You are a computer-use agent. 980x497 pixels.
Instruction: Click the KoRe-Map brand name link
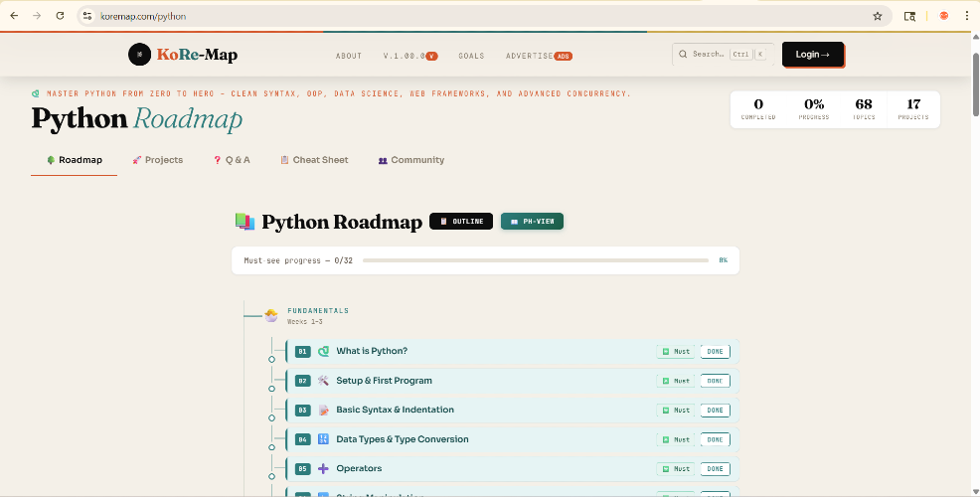pos(197,55)
